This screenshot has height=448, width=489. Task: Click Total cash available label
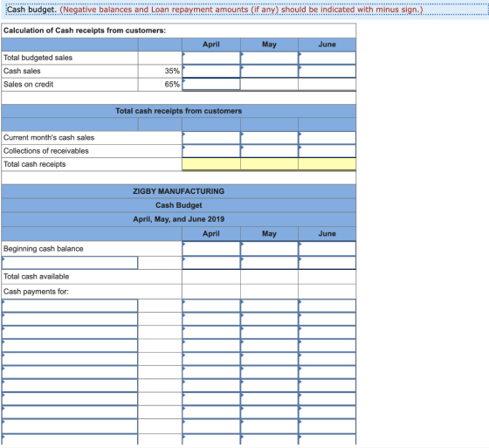(36, 277)
